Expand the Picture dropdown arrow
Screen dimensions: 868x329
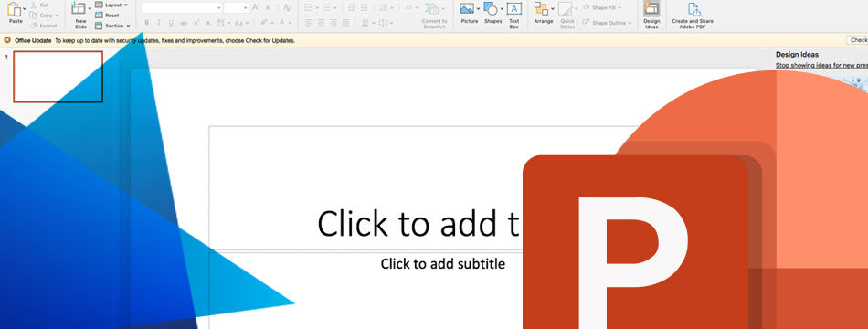pos(478,9)
